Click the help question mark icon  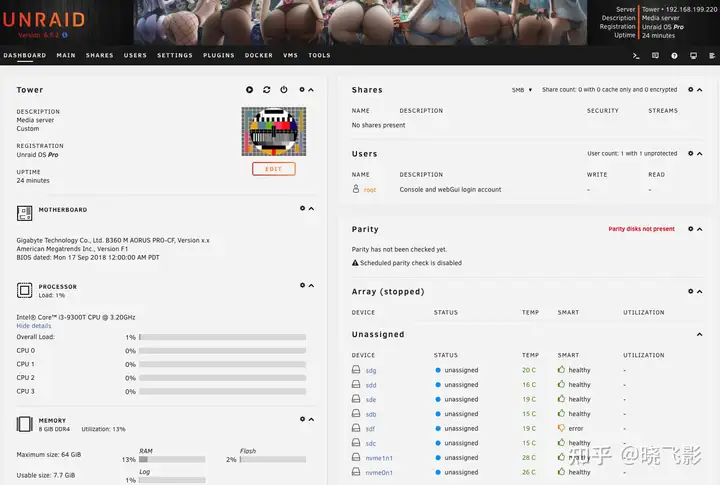tap(674, 56)
